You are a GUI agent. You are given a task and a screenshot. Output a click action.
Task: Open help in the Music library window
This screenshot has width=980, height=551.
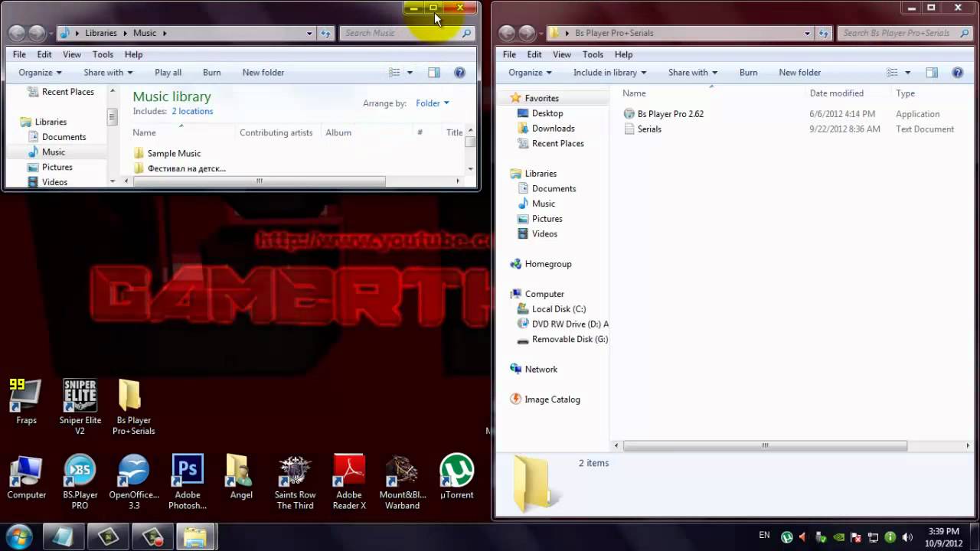point(459,73)
